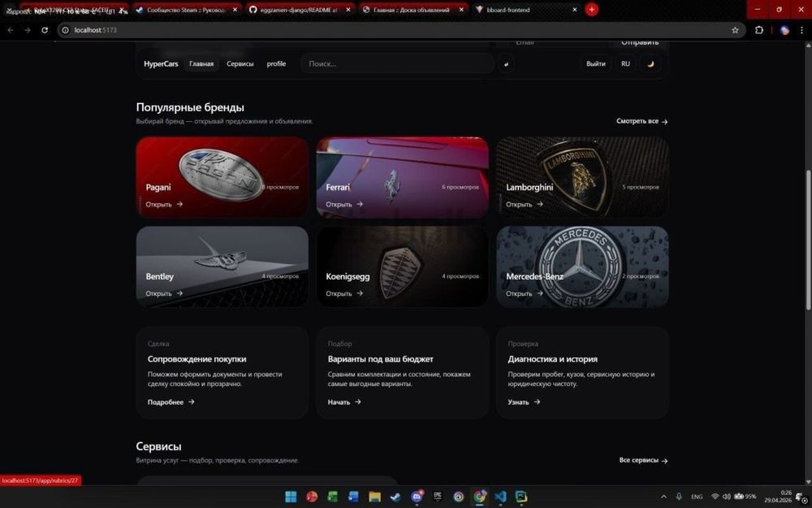Open a new browser tab

(x=591, y=9)
